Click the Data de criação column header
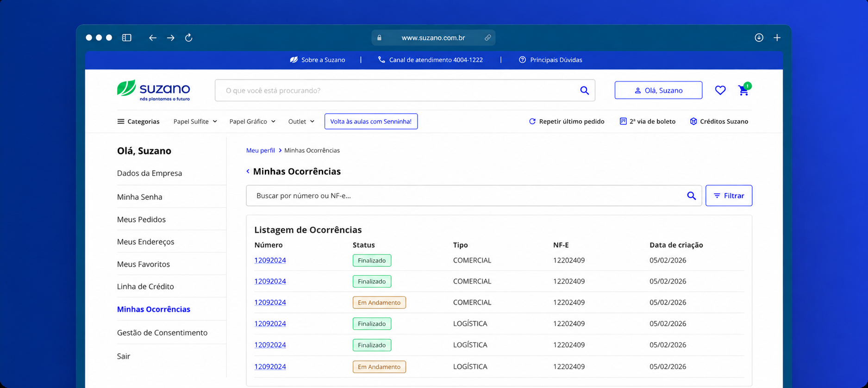The image size is (868, 388). pyautogui.click(x=676, y=245)
